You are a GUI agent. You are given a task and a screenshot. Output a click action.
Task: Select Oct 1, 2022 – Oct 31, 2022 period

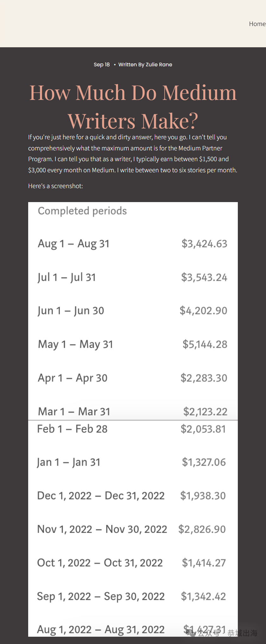pos(100,563)
